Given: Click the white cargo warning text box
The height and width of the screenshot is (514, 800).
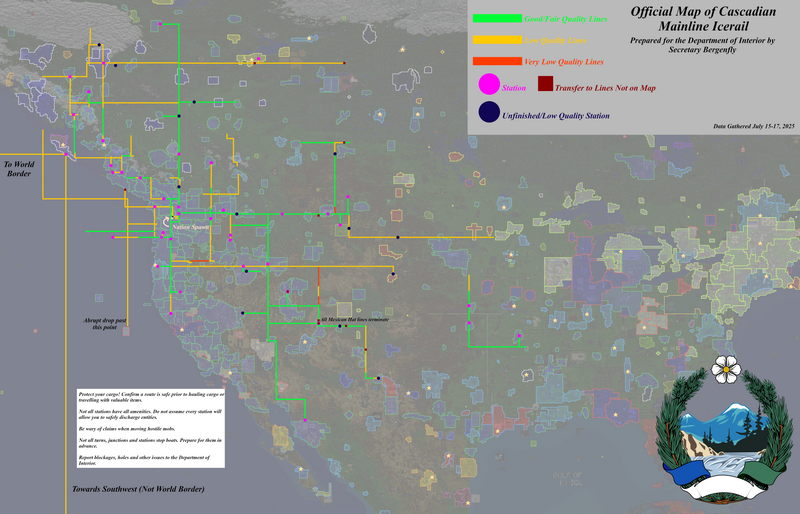Looking at the screenshot, I should coord(151,427).
